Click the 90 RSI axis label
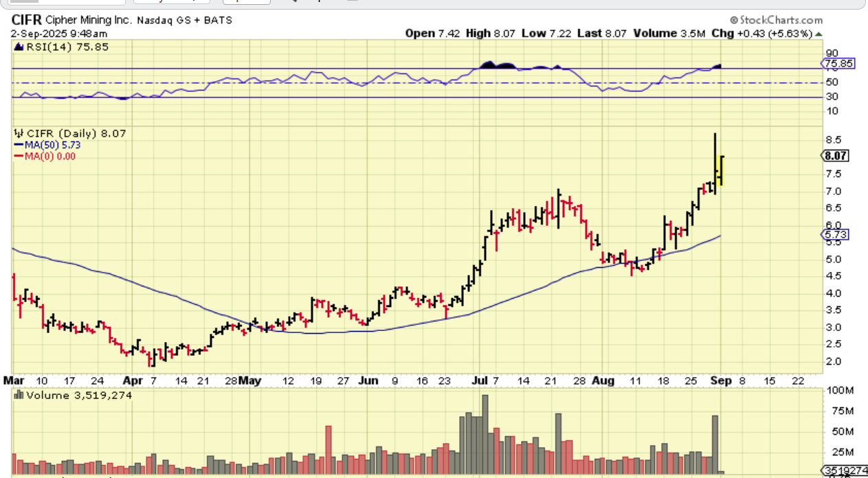This screenshot has height=478, width=868. [832, 53]
